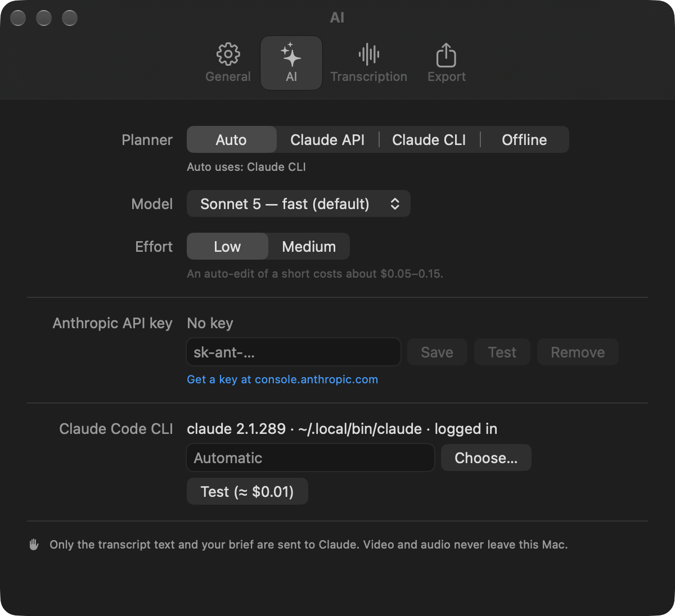
Task: Choose the Claude CLI planner option
Action: (x=429, y=140)
